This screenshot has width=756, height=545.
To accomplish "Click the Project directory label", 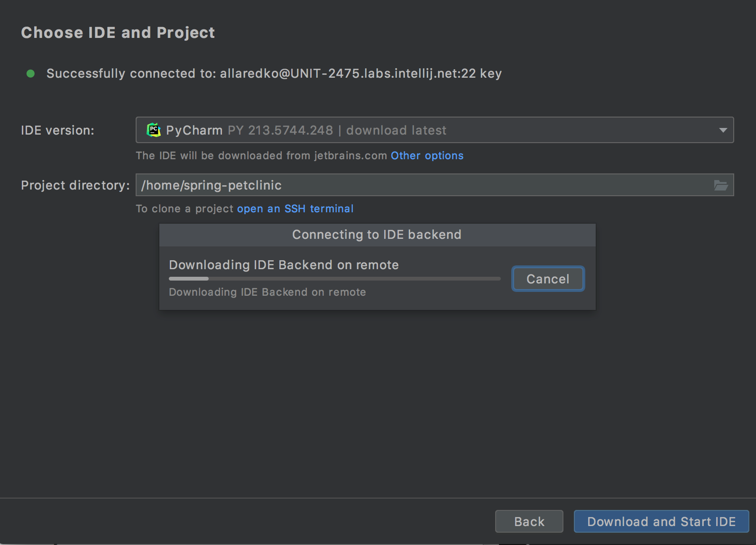I will pyautogui.click(x=75, y=185).
